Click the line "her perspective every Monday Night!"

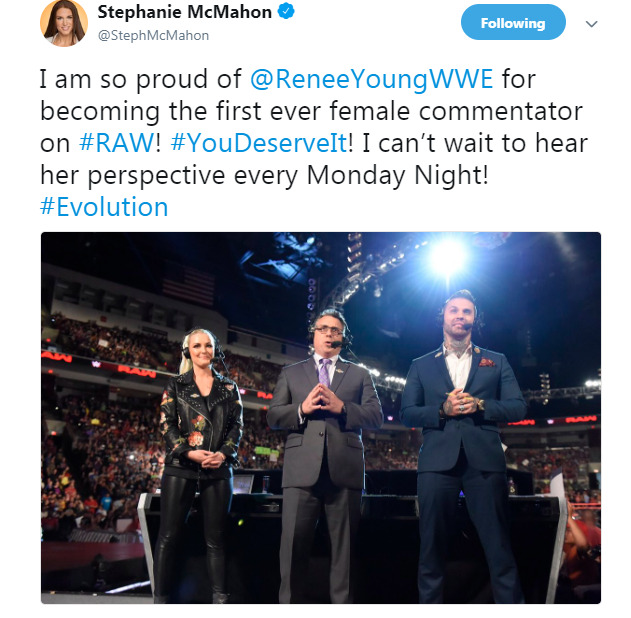click(x=264, y=176)
